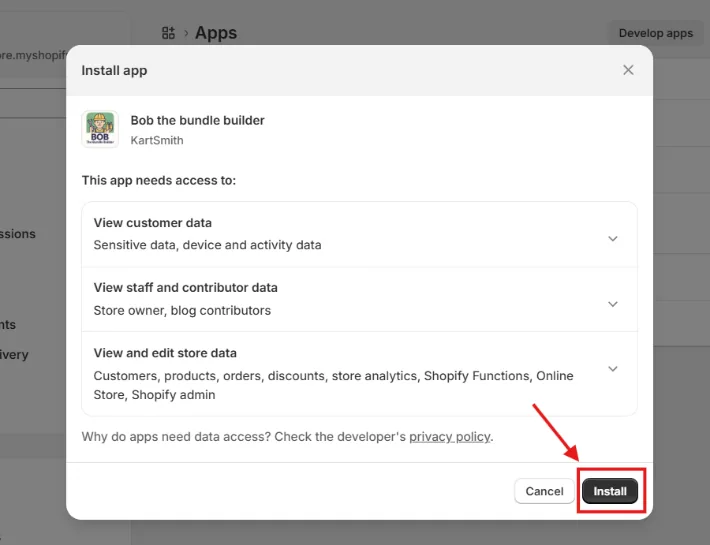
Task: Click 'Store owner, blog contributors' text
Action: (x=182, y=311)
